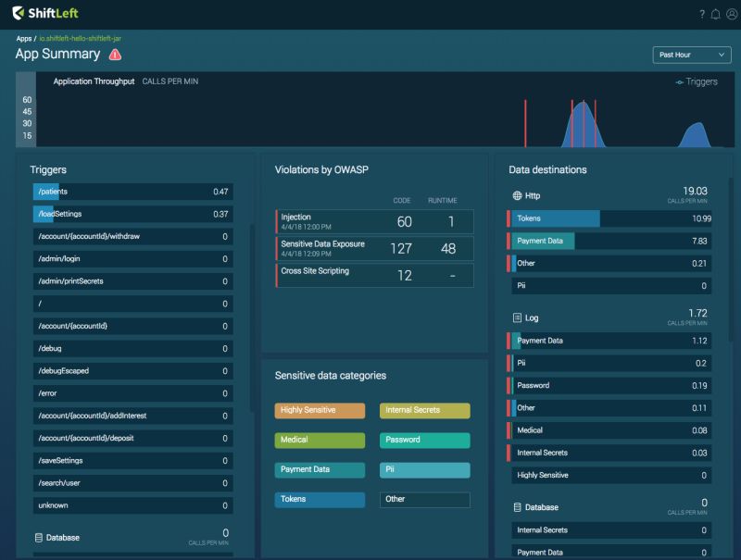Click Other row with value 0.11

[609, 408]
